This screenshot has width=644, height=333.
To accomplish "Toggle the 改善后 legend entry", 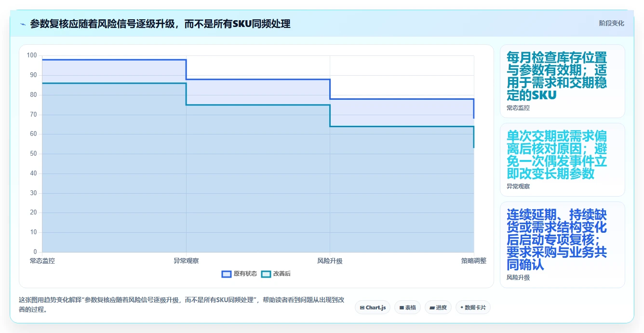I will point(276,274).
